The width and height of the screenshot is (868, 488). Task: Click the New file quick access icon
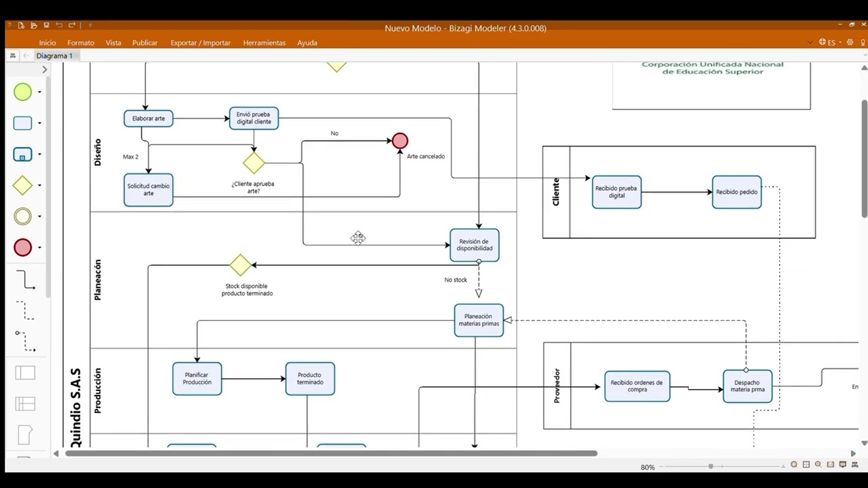click(22, 25)
